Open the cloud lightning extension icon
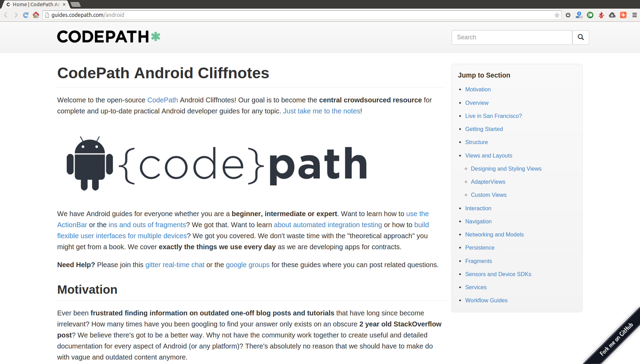 pyautogui.click(x=612, y=15)
